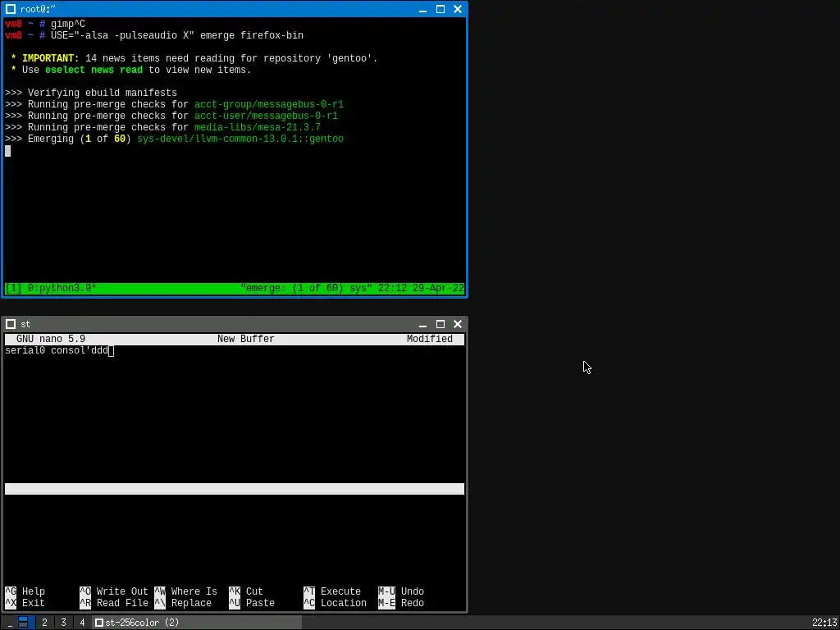
Task: Click the tmux '22:12 29-Apr-22' date
Action: pyautogui.click(x=421, y=288)
